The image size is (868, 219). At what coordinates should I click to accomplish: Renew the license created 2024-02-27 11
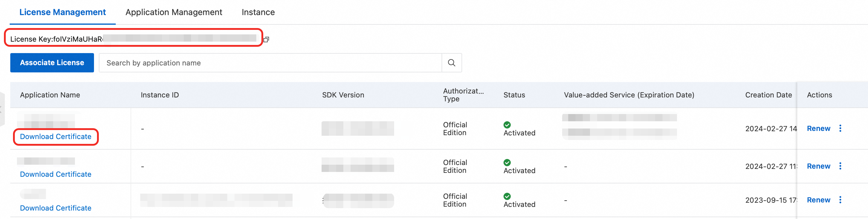[x=818, y=166]
